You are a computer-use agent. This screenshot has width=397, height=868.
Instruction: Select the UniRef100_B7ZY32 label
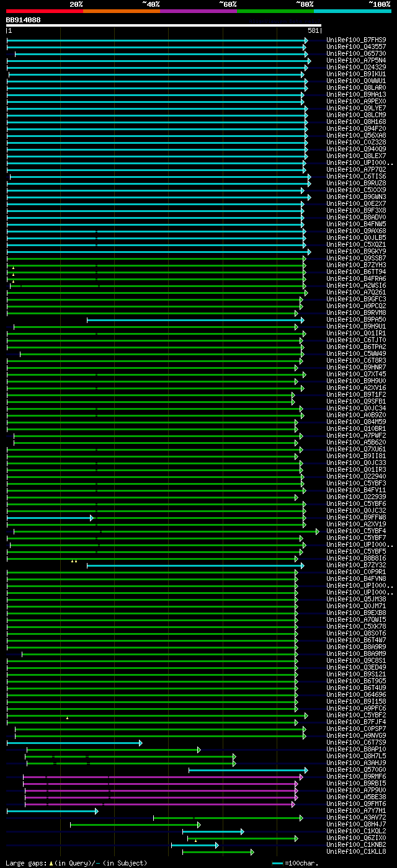point(356,565)
